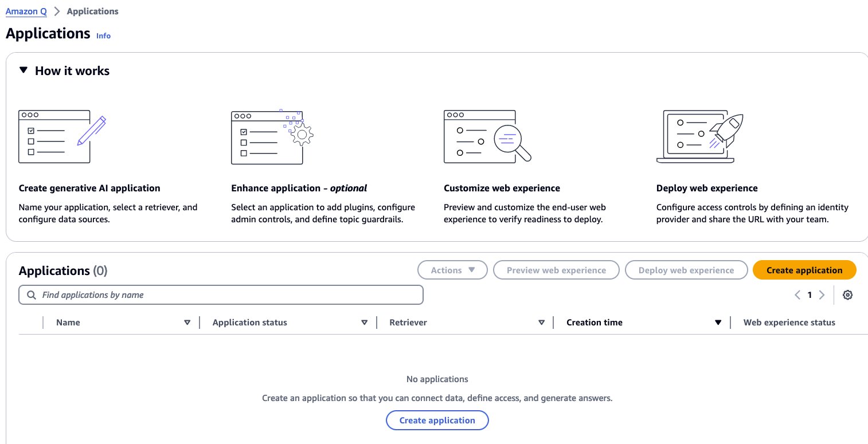Click the Enhance application gear illustration
The image size is (868, 444).
pos(272,137)
